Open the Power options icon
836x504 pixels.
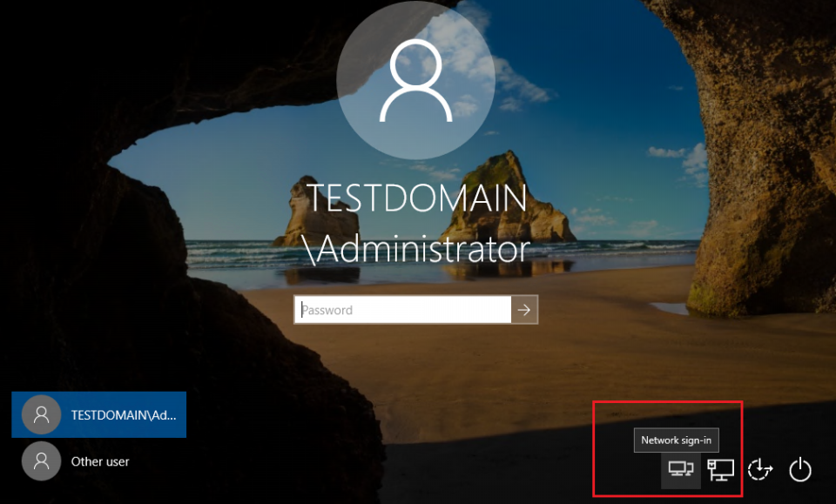coord(800,470)
